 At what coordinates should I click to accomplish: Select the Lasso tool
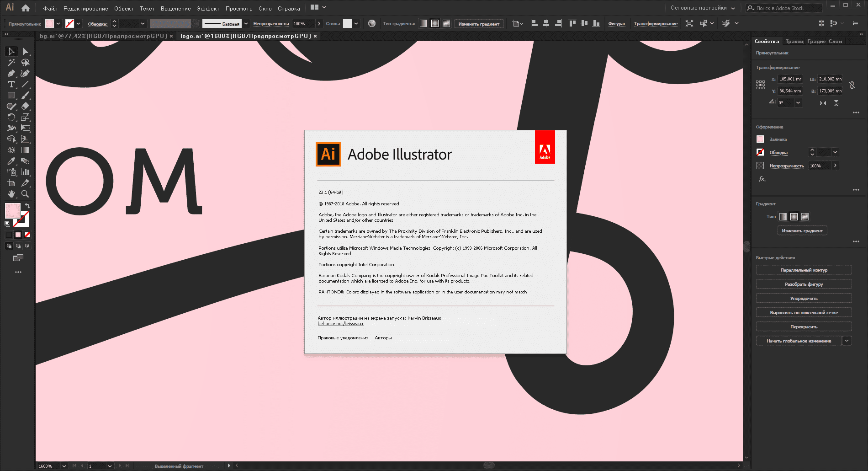[x=26, y=62]
